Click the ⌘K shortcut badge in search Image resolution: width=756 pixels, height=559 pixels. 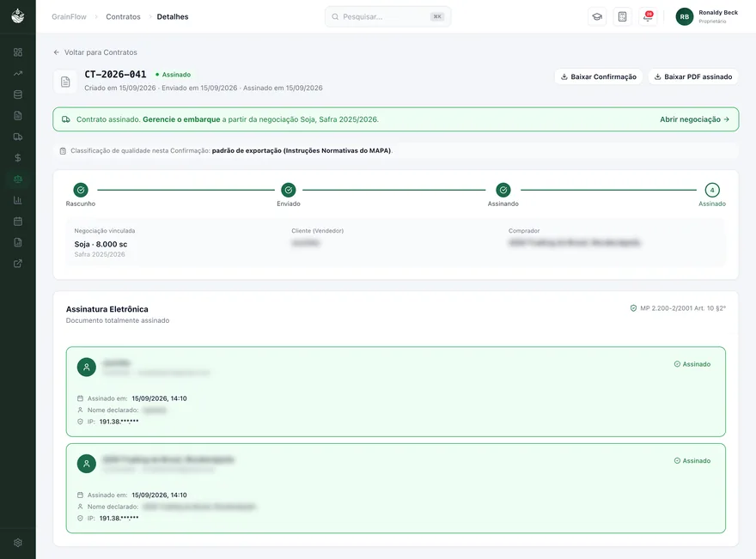(436, 17)
